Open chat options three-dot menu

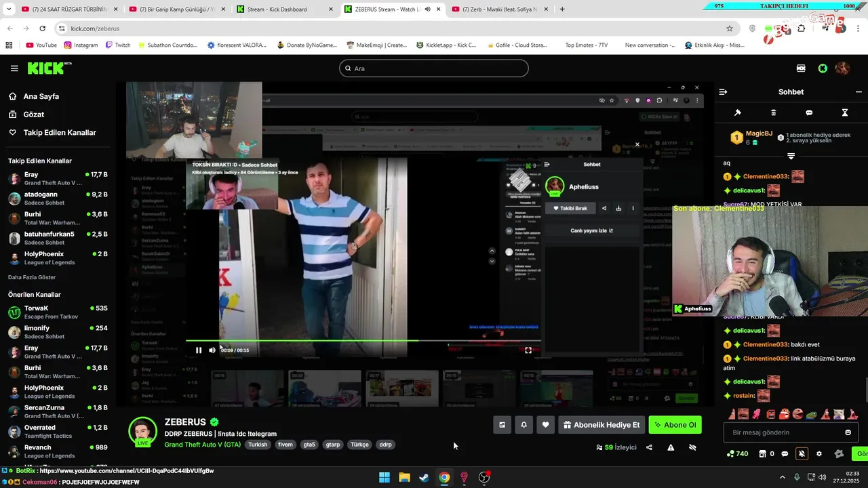click(x=859, y=91)
